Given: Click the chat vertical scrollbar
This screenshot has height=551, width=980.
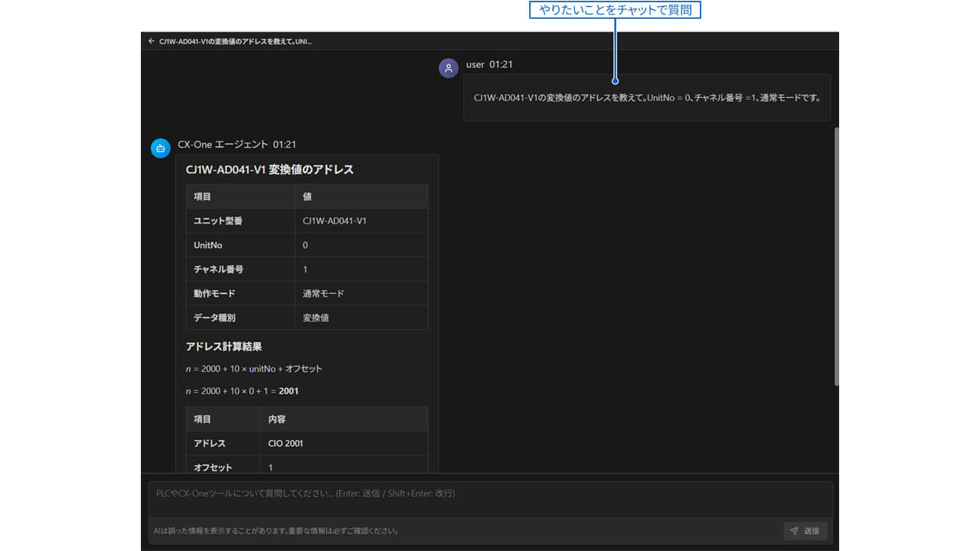Looking at the screenshot, I should point(836,256).
